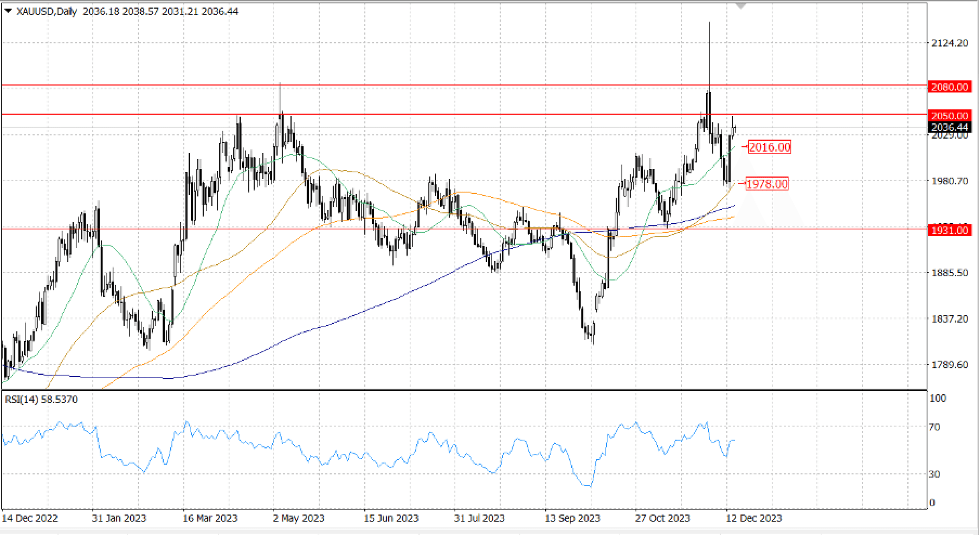Screen dimensions: 980x535
Task: Click the 1789.60 price scale value
Action: pyautogui.click(x=950, y=365)
